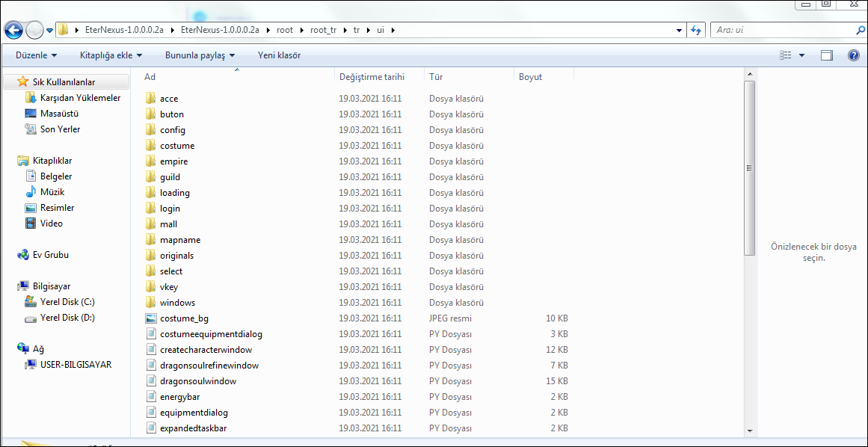Open the view options dropdown arrow
The width and height of the screenshot is (868, 447).
(x=801, y=55)
